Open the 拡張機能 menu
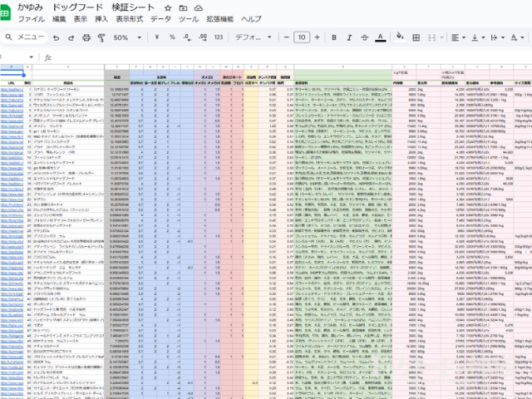 (x=219, y=19)
